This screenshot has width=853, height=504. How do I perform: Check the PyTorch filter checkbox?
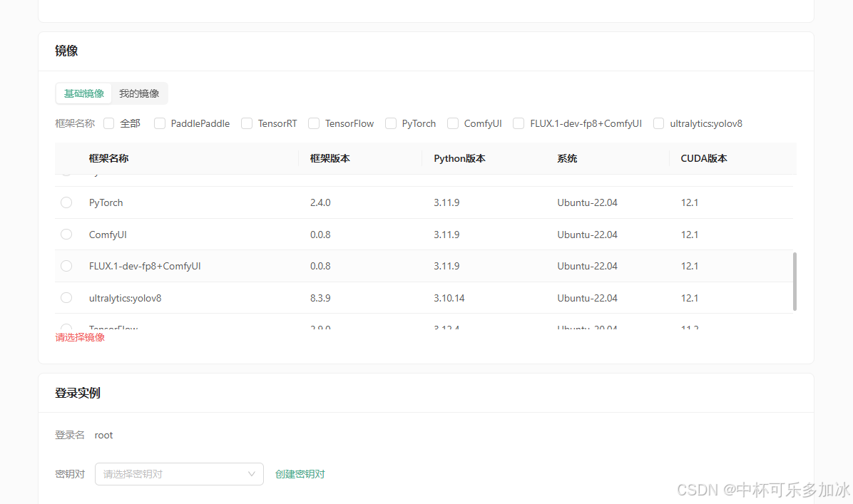coord(391,123)
